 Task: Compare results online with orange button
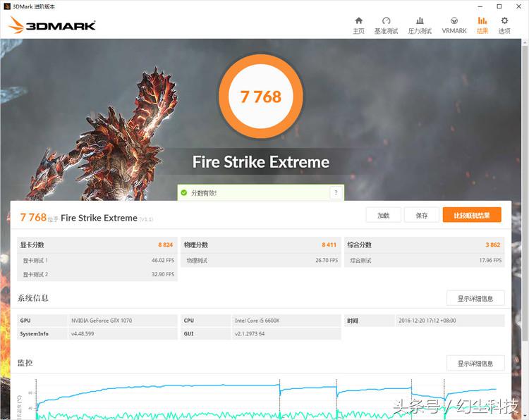pyautogui.click(x=471, y=216)
